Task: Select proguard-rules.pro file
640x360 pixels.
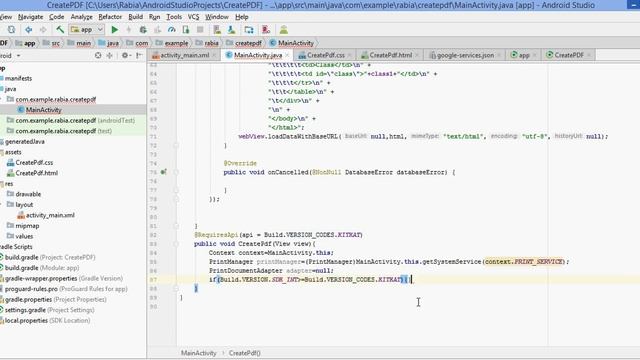Action: click(x=66, y=289)
